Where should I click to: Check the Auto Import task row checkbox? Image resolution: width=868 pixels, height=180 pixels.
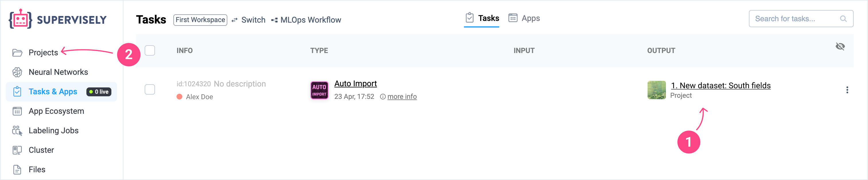pyautogui.click(x=150, y=89)
